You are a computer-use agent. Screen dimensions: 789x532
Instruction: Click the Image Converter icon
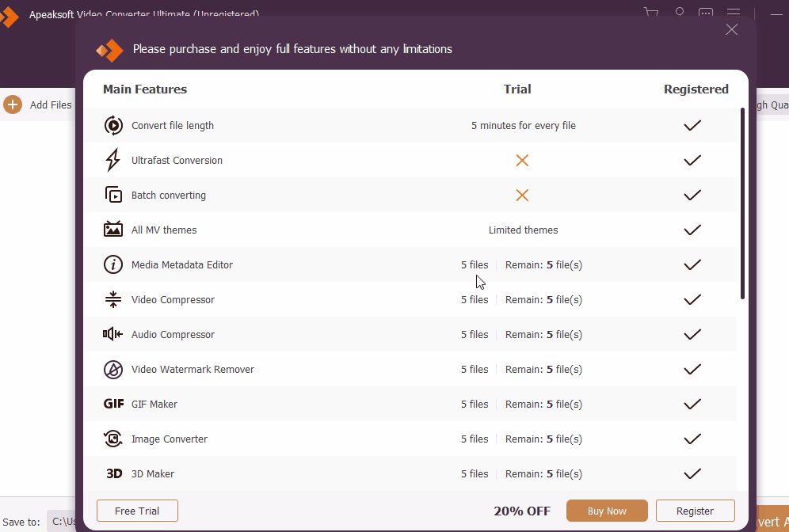113,439
